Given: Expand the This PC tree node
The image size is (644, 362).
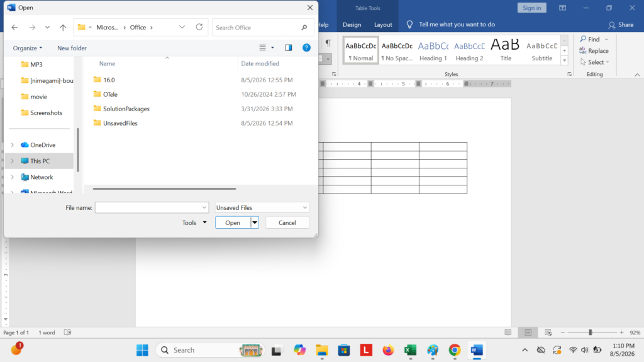Looking at the screenshot, I should click(x=13, y=161).
